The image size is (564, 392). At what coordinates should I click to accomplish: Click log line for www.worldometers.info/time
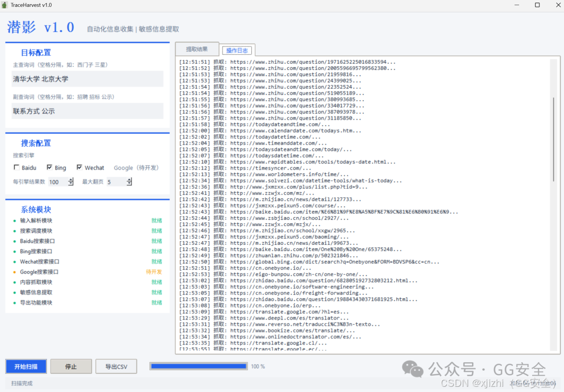(264, 174)
